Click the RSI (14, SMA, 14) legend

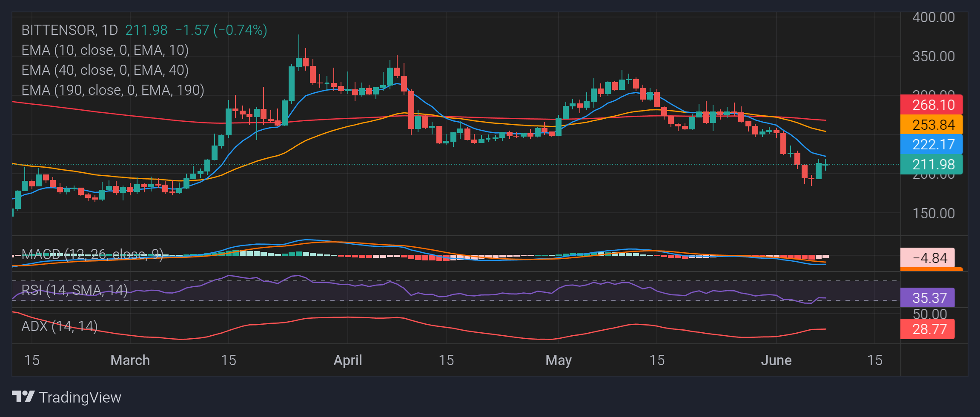coord(75,290)
